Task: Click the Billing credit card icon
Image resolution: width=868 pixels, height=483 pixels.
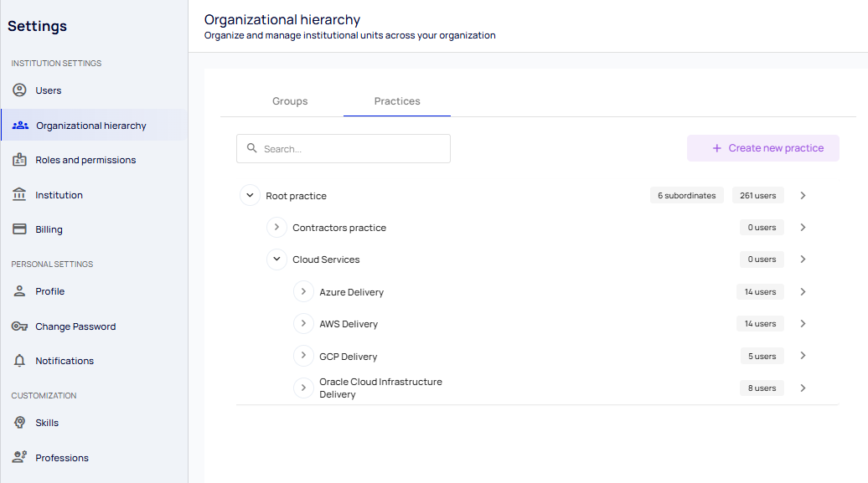Action: [19, 229]
